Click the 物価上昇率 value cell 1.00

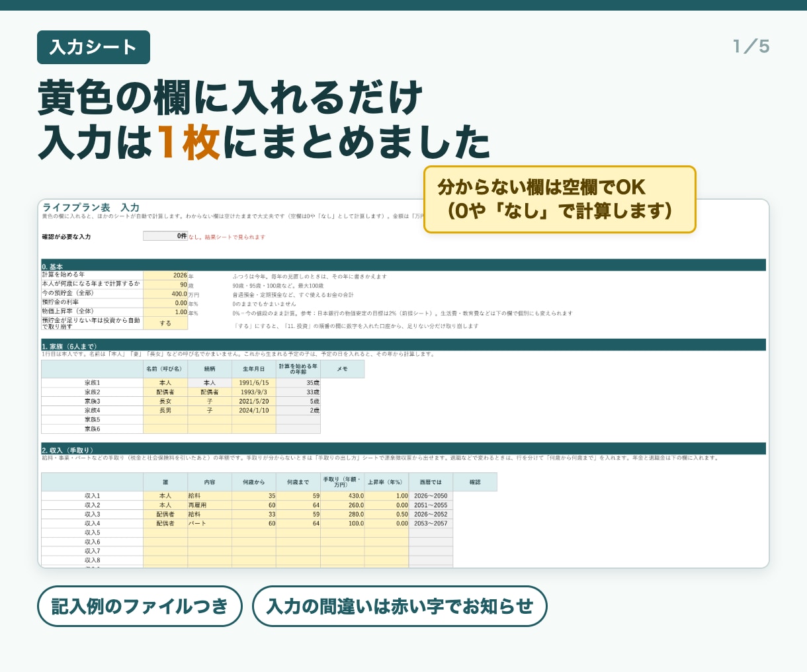coord(165,312)
